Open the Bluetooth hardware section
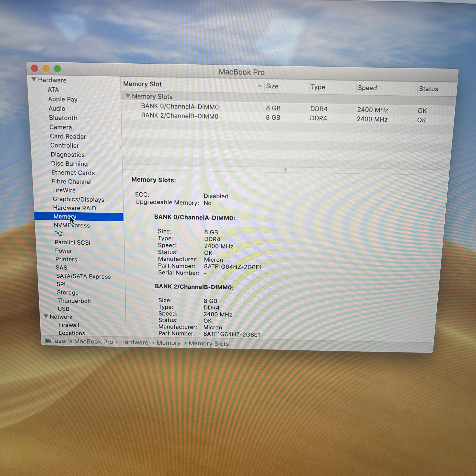This screenshot has height=476, width=476. click(63, 118)
